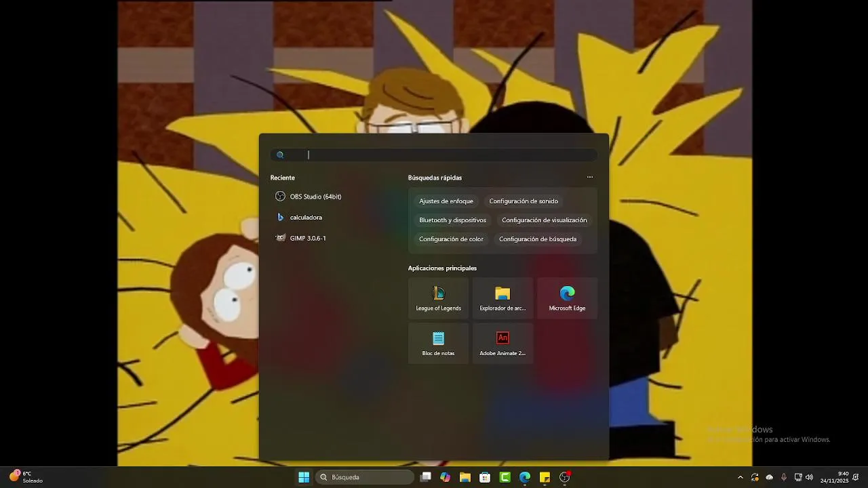Click the search magnifier icon in the panel
The image size is (868, 488).
click(x=280, y=155)
